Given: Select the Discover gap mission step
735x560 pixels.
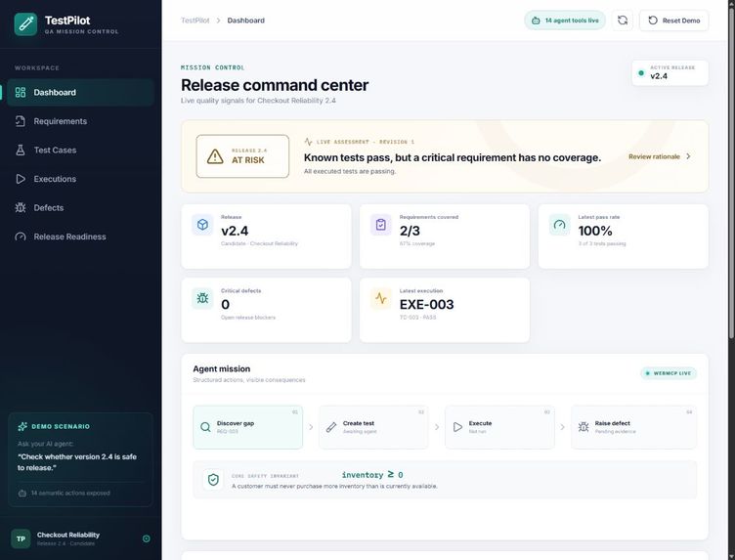Looking at the screenshot, I should point(247,427).
